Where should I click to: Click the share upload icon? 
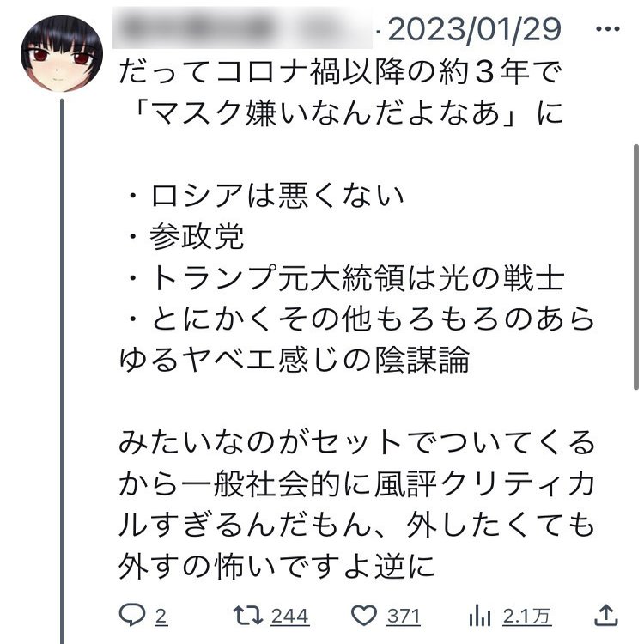tap(606, 615)
